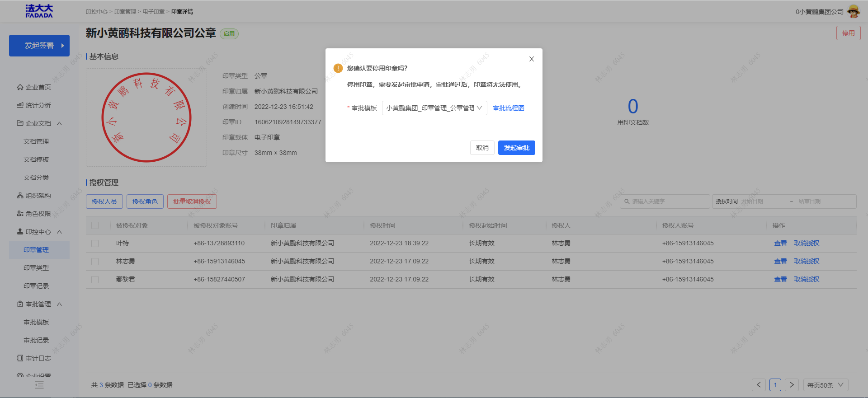Go to previous page arrow
The width and height of the screenshot is (868, 398).
pos(759,385)
